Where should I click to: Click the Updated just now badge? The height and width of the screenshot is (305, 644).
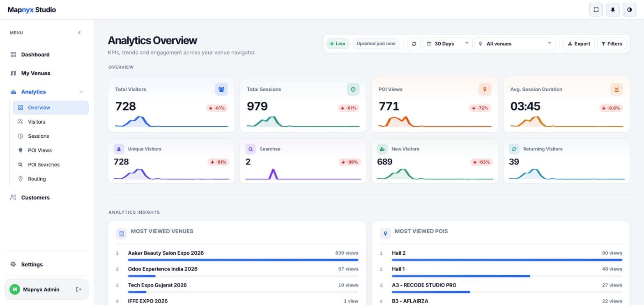tap(376, 44)
